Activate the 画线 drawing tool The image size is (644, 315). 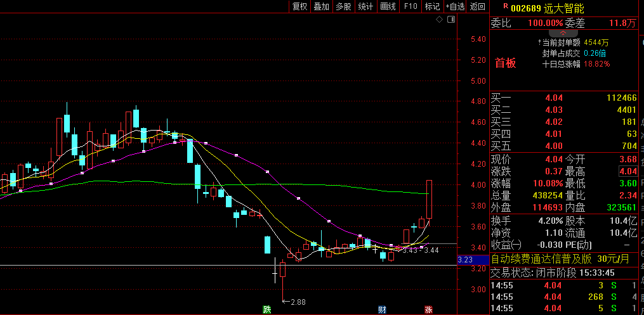point(388,6)
